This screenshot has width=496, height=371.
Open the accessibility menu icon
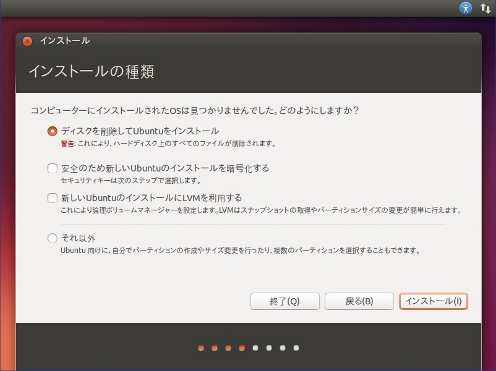click(x=465, y=8)
